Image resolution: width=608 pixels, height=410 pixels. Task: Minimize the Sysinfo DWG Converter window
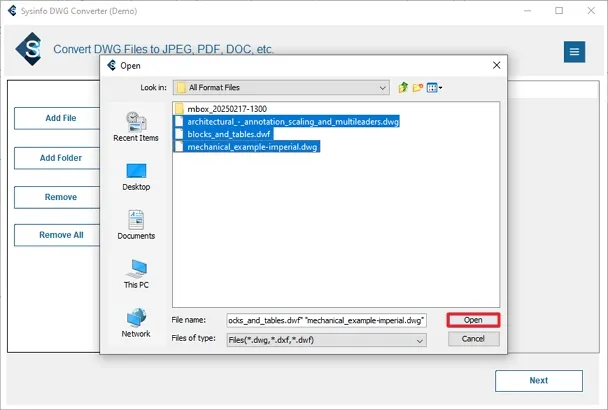[x=527, y=10]
